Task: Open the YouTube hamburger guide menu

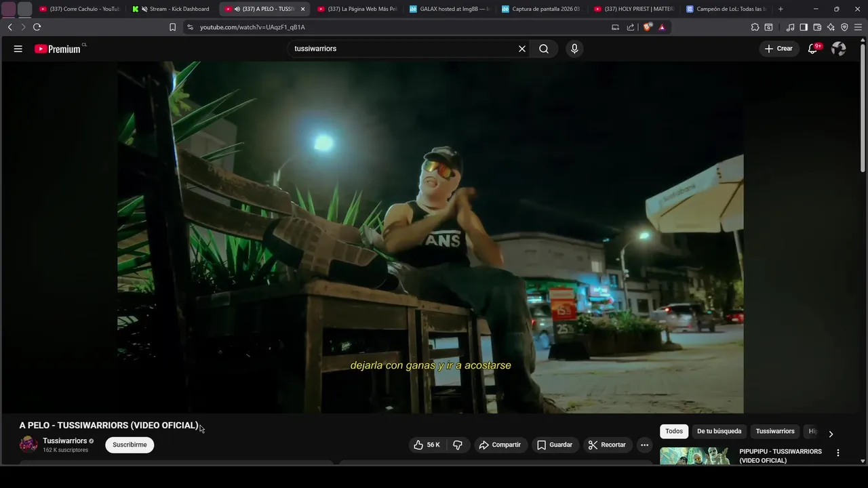Action: pyautogui.click(x=18, y=49)
